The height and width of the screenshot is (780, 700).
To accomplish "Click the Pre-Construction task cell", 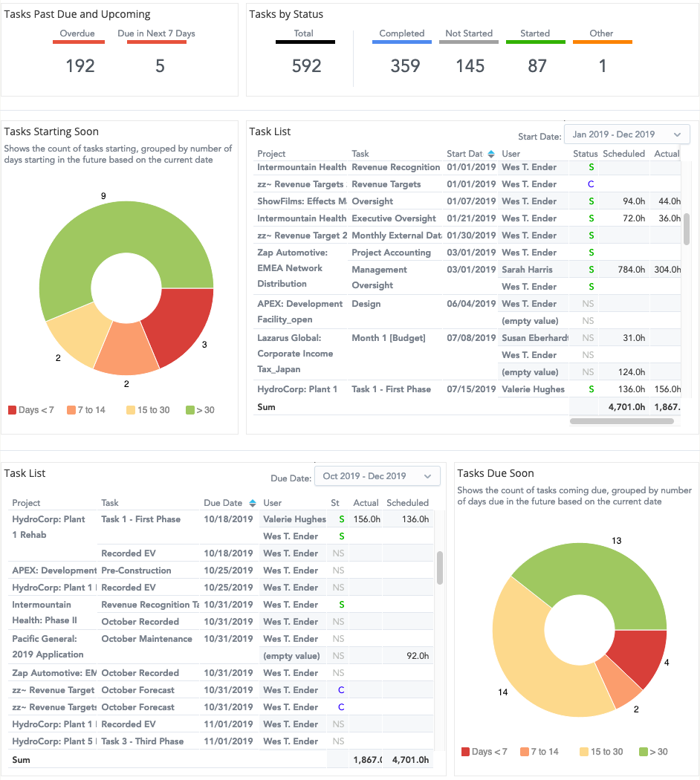I will tap(136, 571).
